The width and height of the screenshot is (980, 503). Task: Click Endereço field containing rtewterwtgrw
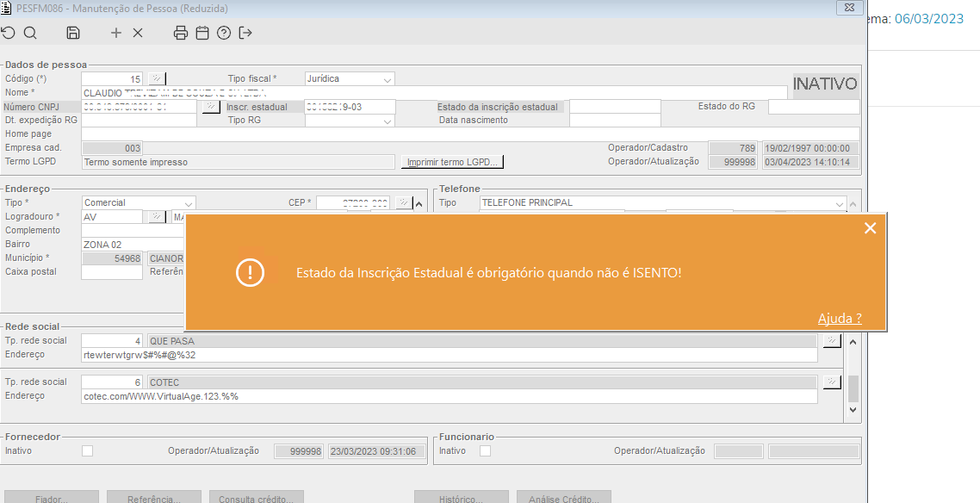tap(450, 355)
